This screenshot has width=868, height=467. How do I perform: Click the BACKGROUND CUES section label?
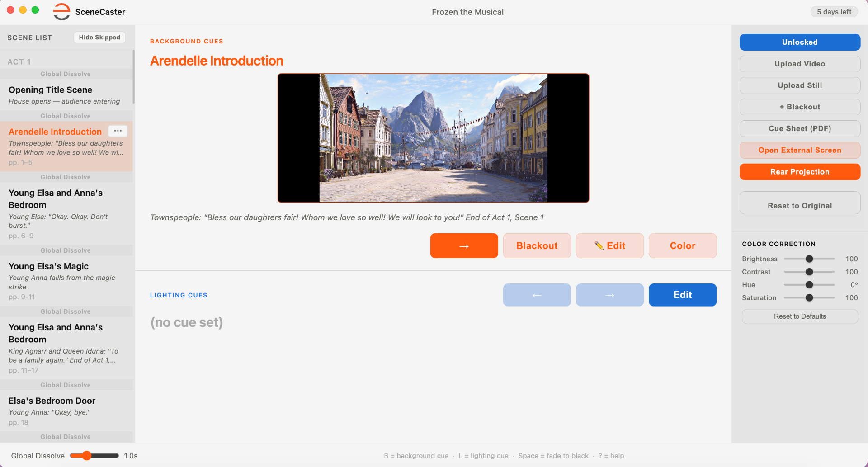187,41
